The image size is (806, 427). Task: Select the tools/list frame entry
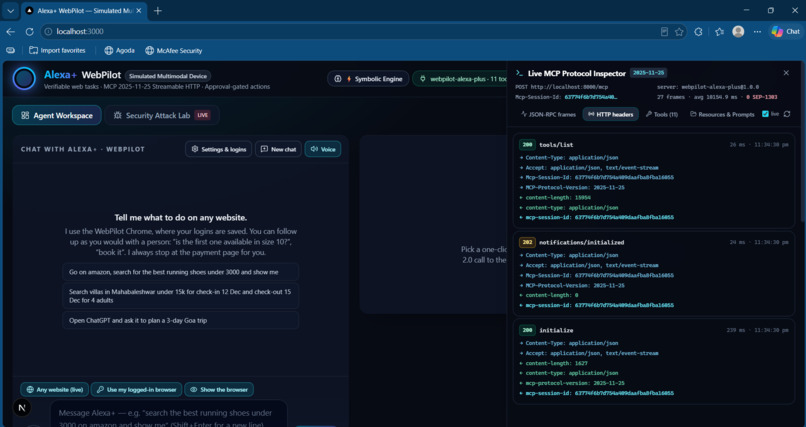654,180
